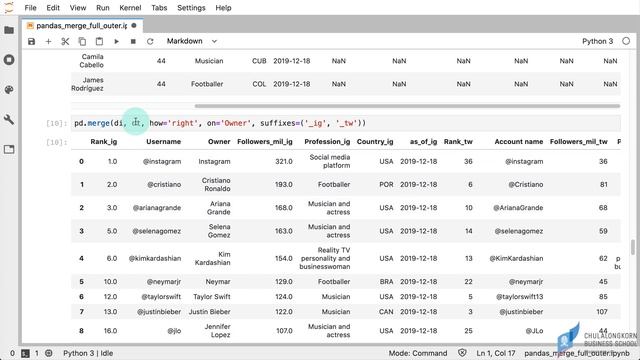Open the Kernel menu

tap(130, 8)
